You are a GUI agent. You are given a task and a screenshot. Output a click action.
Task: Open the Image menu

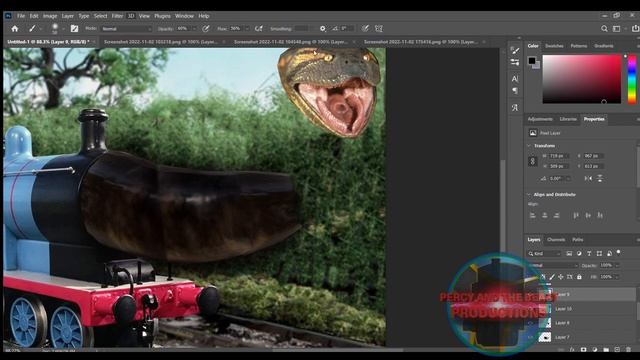click(50, 16)
